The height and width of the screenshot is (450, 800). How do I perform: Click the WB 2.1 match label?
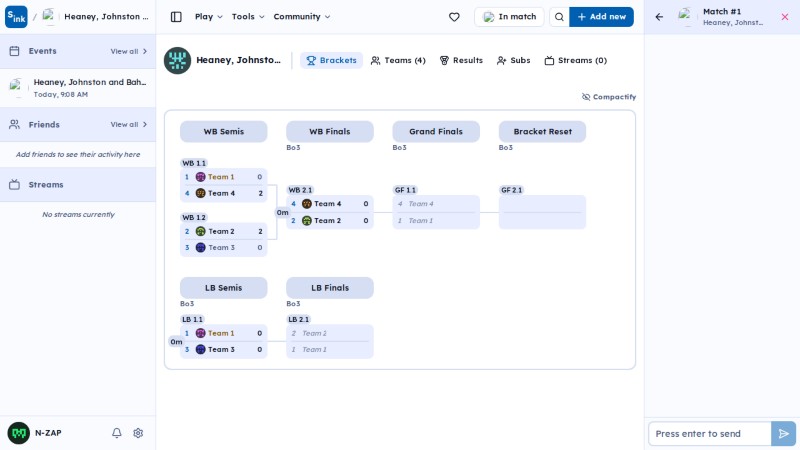pos(300,190)
